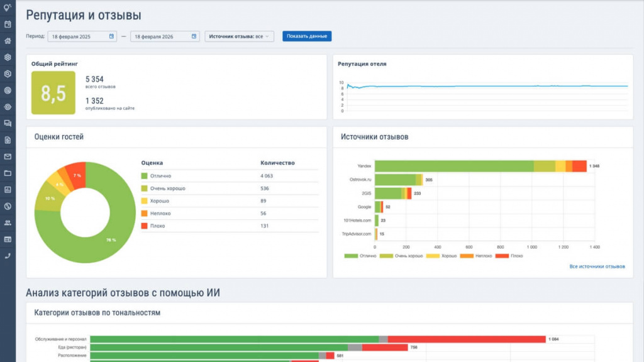Toggle 'Плохо' series in sources chart legend
Image resolution: width=644 pixels, height=362 pixels.
click(509, 256)
